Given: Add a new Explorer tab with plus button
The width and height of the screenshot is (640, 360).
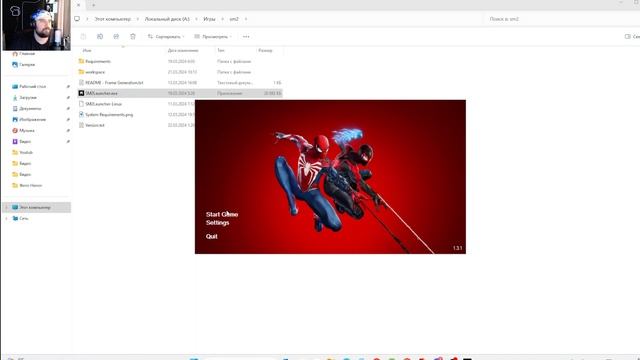Looking at the screenshot, I should tap(93, 5).
